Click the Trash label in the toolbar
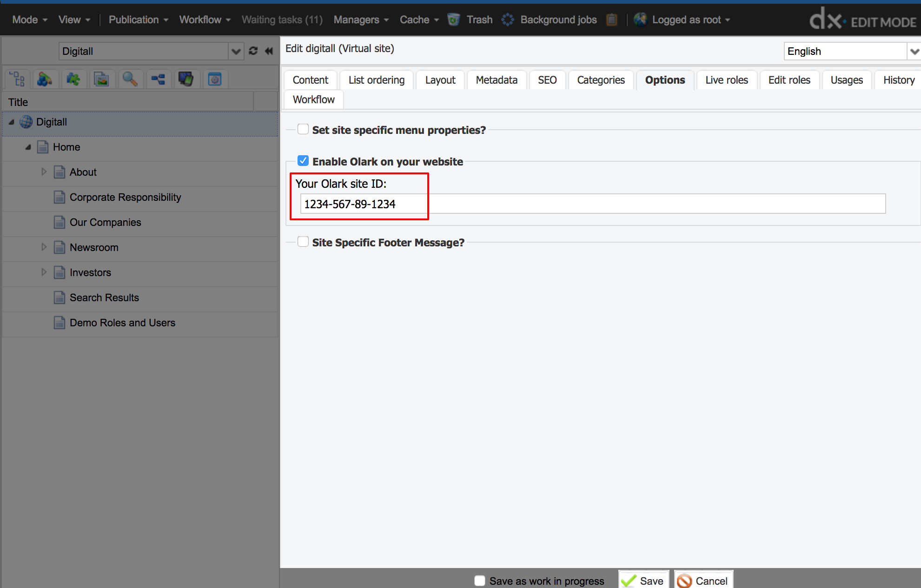Viewport: 921px width, 588px height. point(479,20)
